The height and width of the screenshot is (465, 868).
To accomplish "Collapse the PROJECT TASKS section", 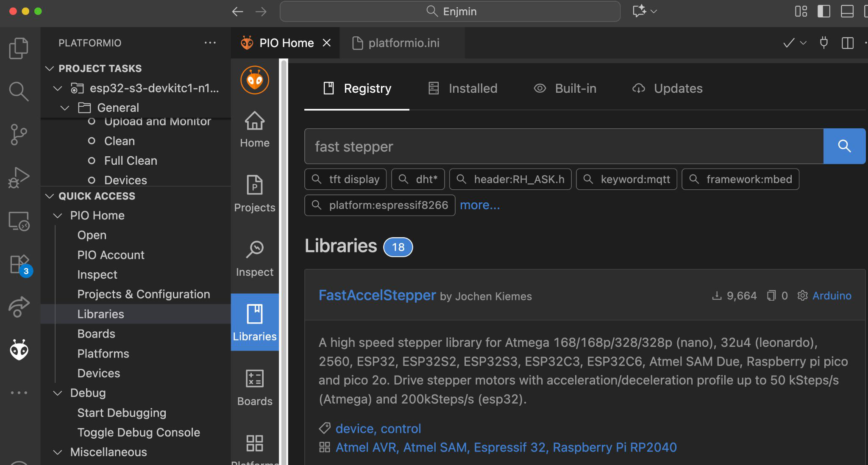I will (x=50, y=68).
